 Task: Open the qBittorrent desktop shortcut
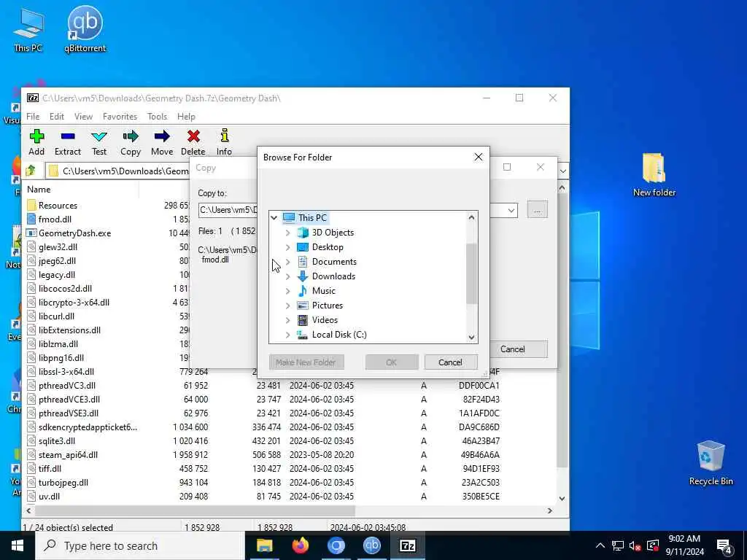[x=85, y=29]
